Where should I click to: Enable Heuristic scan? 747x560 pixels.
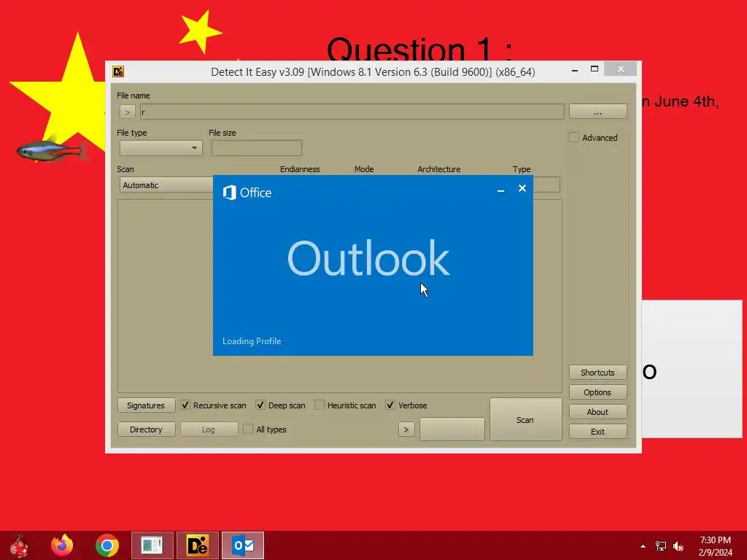320,405
